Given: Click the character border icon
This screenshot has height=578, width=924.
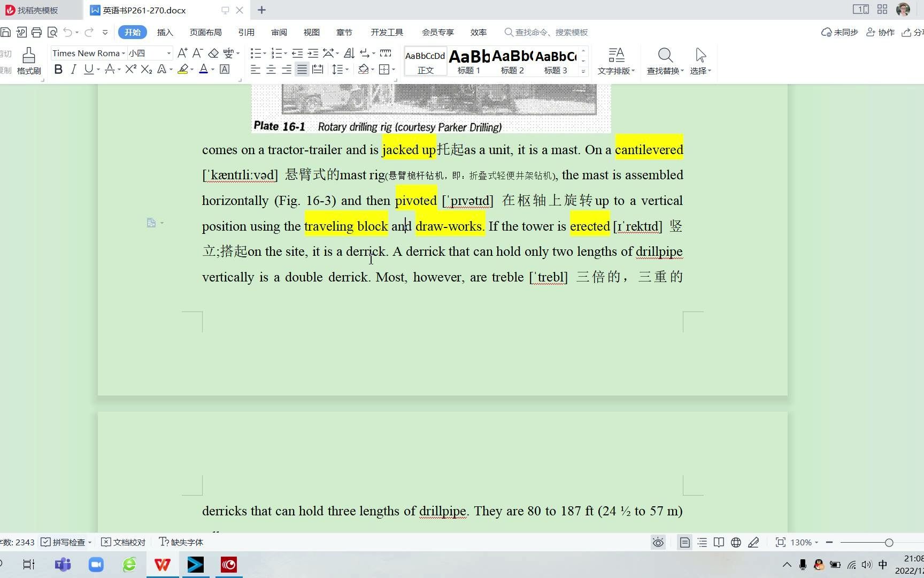Looking at the screenshot, I should (x=225, y=69).
